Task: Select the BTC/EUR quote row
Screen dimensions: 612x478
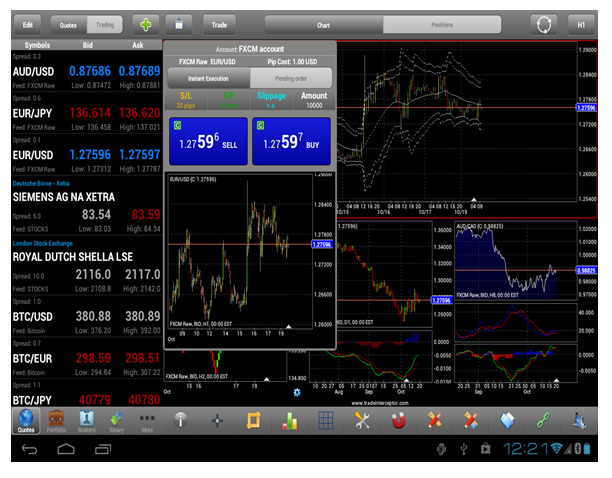Action: [x=87, y=358]
